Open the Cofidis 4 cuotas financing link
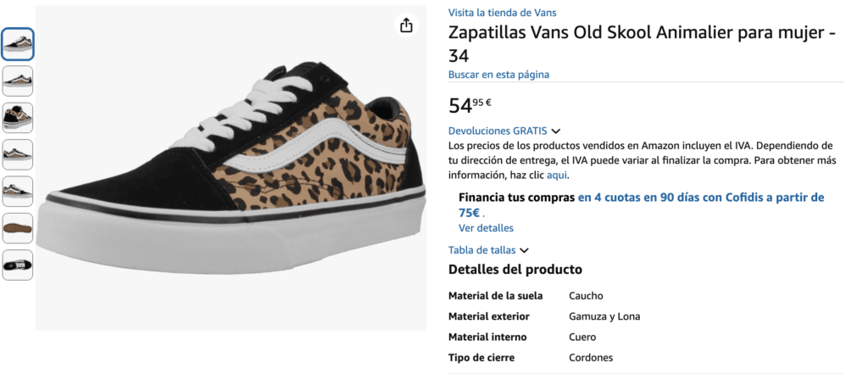This screenshot has width=868, height=374. click(x=700, y=198)
